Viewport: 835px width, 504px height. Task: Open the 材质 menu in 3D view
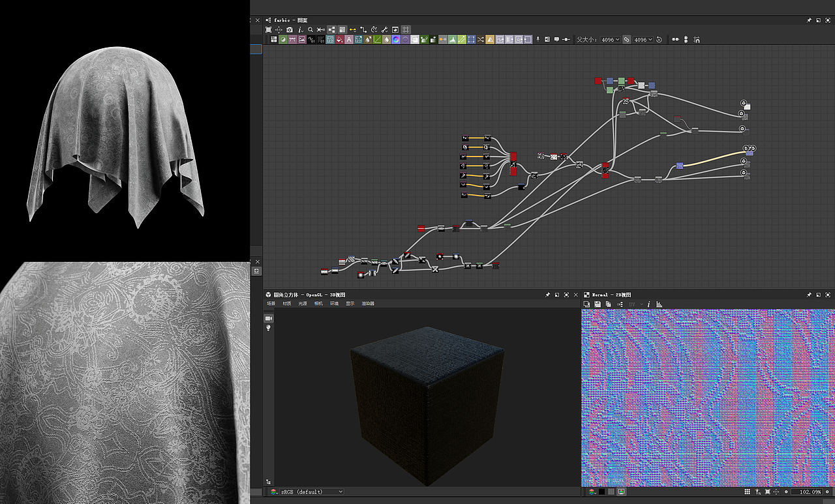287,304
